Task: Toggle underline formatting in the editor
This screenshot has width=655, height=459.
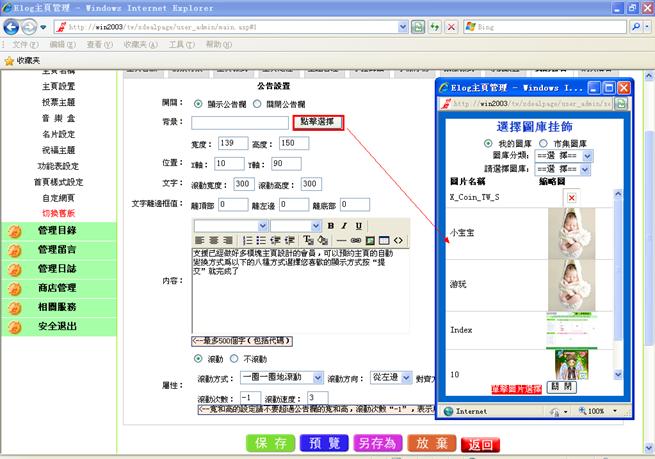Action: click(359, 226)
